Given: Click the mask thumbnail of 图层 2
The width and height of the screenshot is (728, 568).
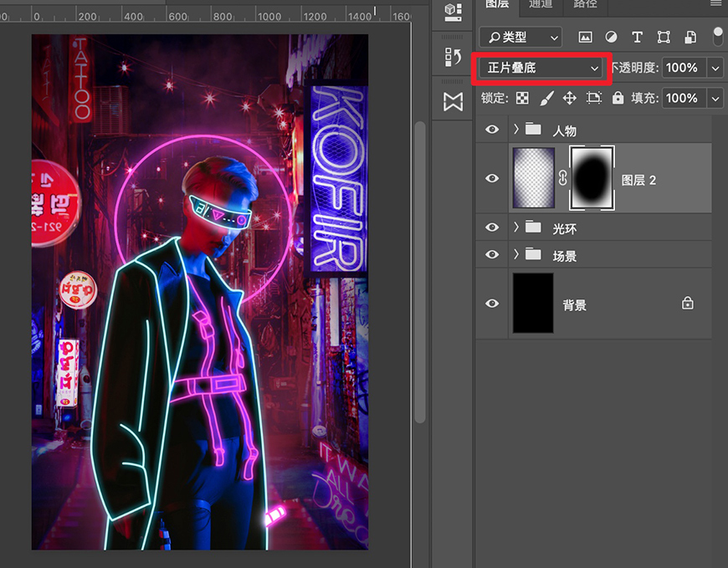Looking at the screenshot, I should click(591, 177).
